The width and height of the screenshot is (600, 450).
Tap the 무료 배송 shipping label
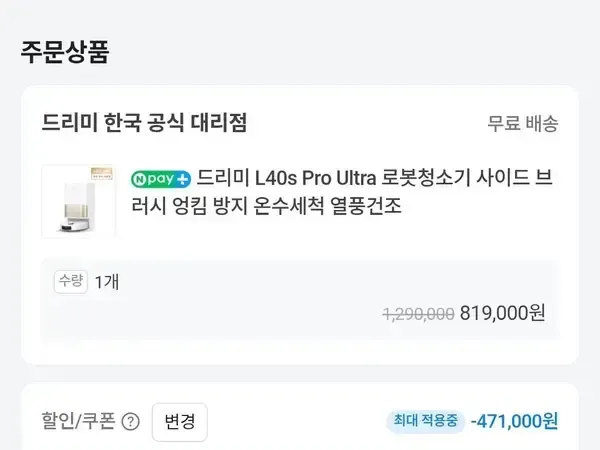[x=522, y=124]
